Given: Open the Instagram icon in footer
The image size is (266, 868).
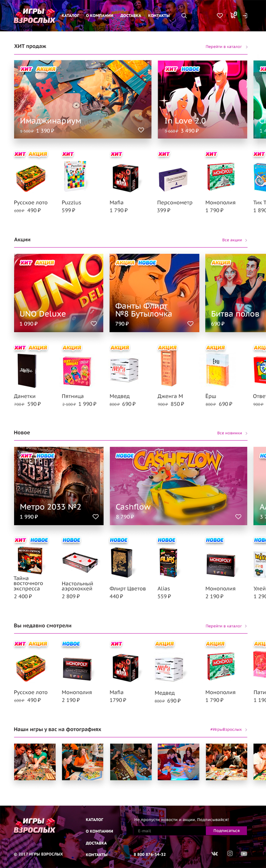Looking at the screenshot, I should coord(230,853).
